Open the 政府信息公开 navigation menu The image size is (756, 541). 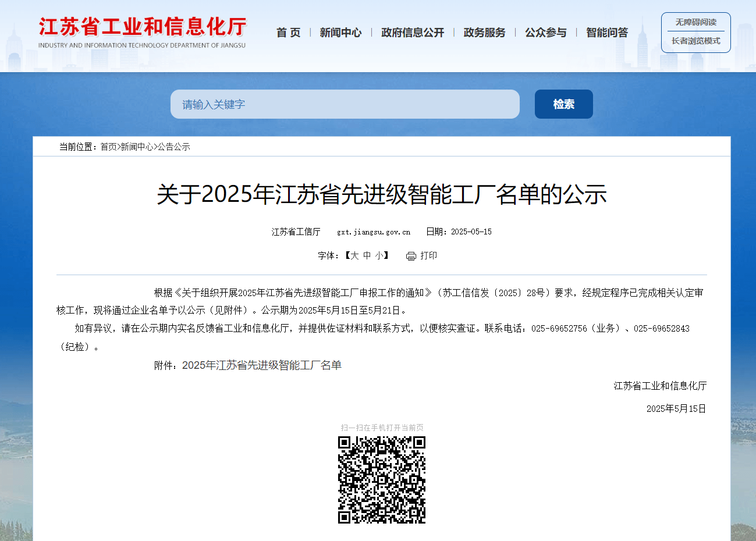tap(413, 33)
